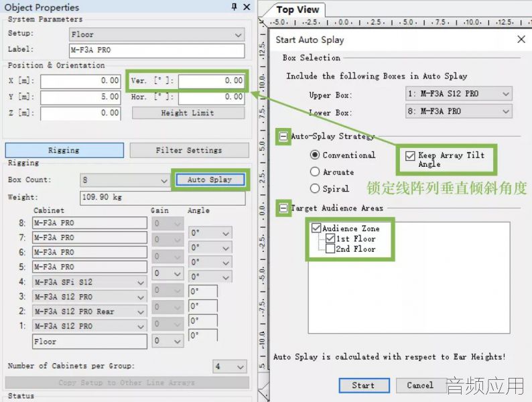Open cabinet 4 model dropdown M-F3A SFi S12
This screenshot has height=402, width=532.
tap(90, 282)
